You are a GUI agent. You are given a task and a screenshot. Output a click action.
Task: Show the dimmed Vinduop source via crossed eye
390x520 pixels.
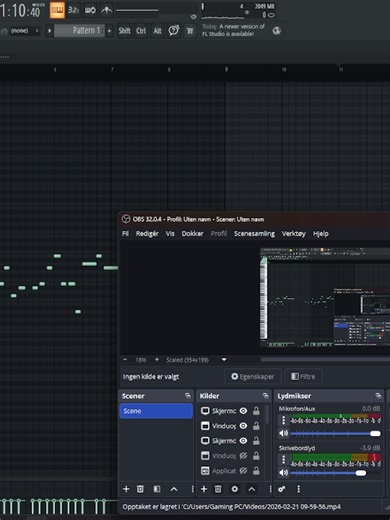point(243,456)
